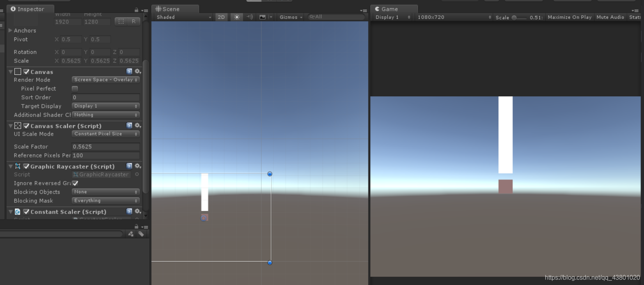Viewport: 644px width, 285px height.
Task: Open the Gizmos dropdown
Action: [x=291, y=17]
